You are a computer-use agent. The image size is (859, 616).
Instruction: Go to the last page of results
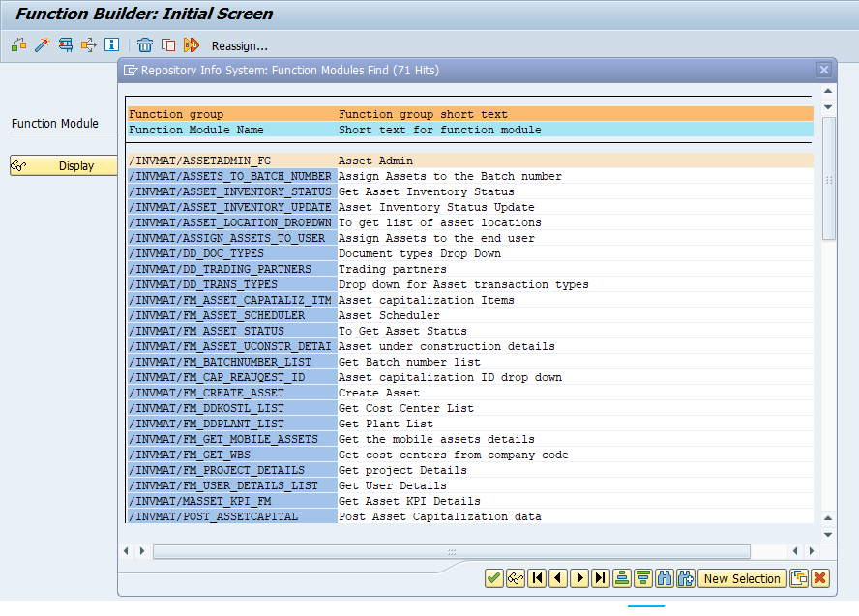coord(601,578)
